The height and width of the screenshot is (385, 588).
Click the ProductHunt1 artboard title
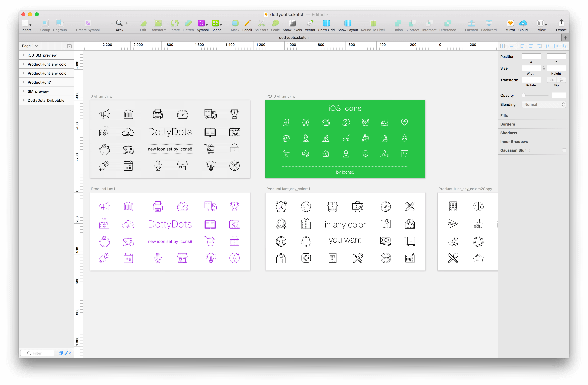(103, 189)
